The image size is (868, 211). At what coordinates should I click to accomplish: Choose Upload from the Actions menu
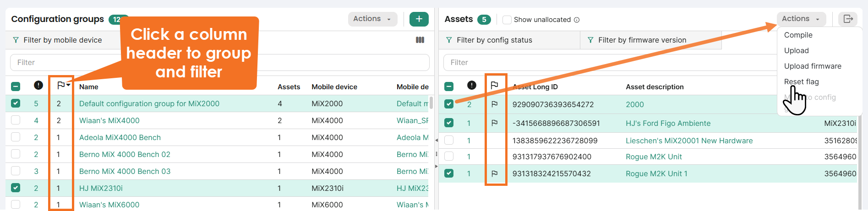[796, 50]
